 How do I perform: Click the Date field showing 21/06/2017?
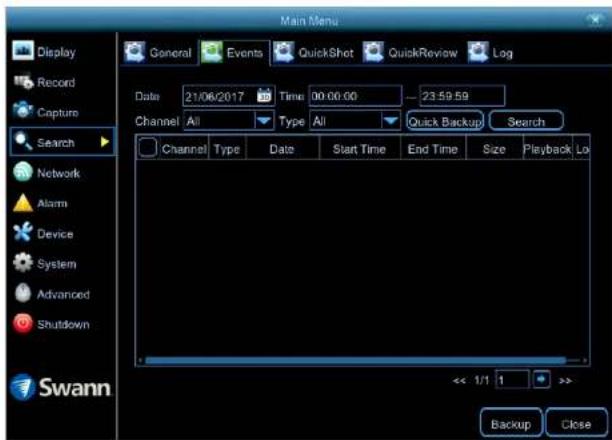click(229, 96)
